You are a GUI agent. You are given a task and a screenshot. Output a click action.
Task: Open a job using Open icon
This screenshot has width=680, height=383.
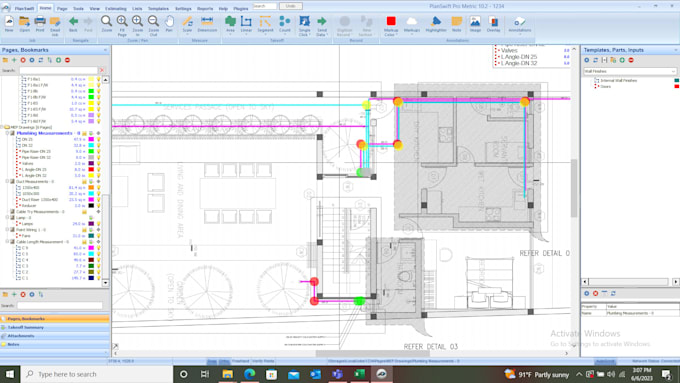click(24, 24)
